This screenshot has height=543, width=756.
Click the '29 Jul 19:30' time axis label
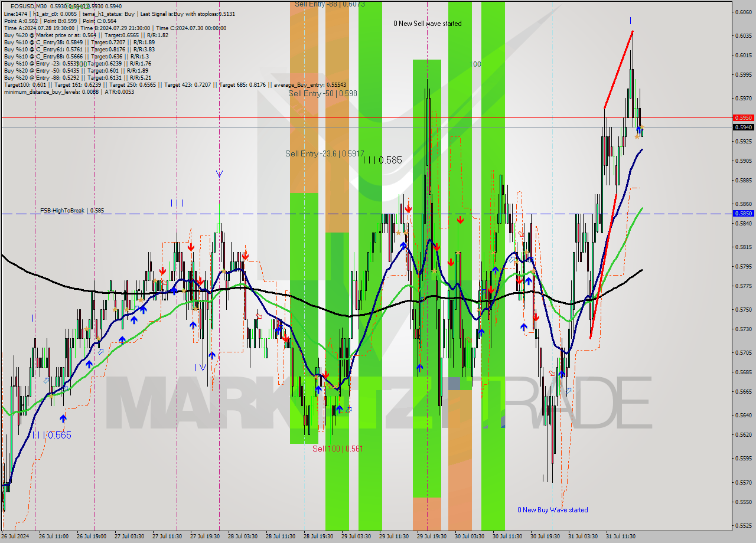(432, 537)
